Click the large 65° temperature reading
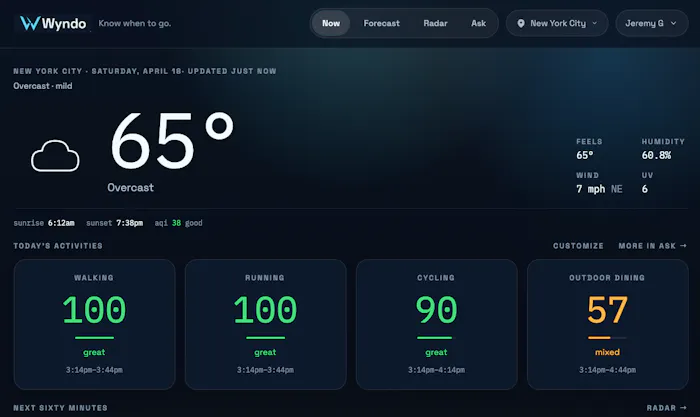This screenshot has height=417, width=700. click(x=172, y=141)
